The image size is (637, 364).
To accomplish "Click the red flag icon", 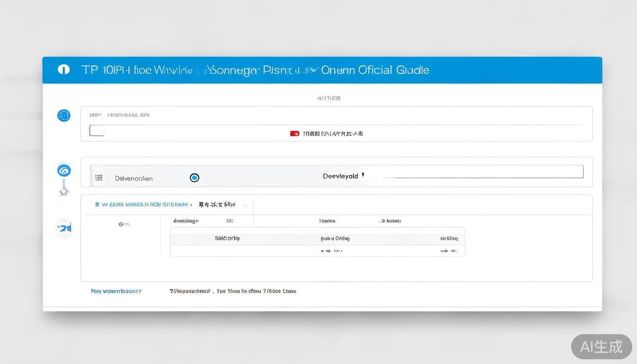I will click(x=294, y=134).
